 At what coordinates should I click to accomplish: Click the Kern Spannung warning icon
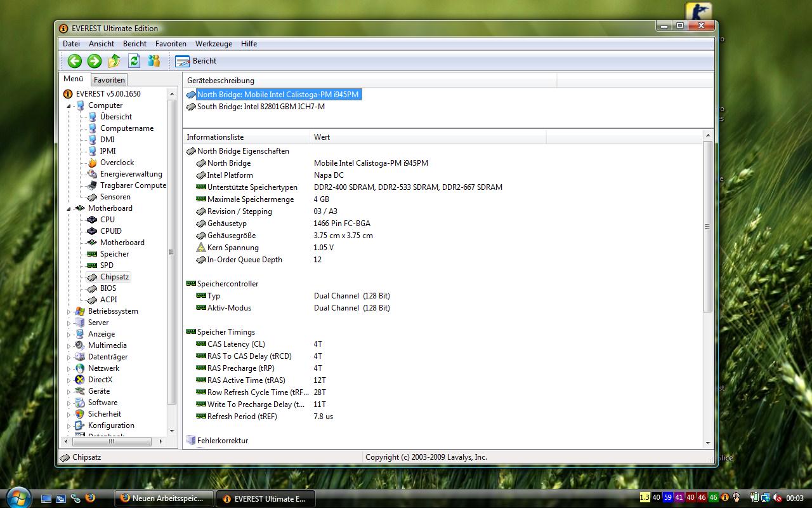(201, 248)
